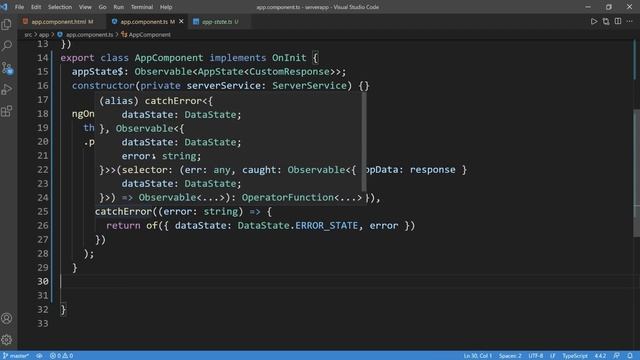This screenshot has height=360, width=640.
Task: Click constructor keyword on line 16
Action: tap(103, 85)
